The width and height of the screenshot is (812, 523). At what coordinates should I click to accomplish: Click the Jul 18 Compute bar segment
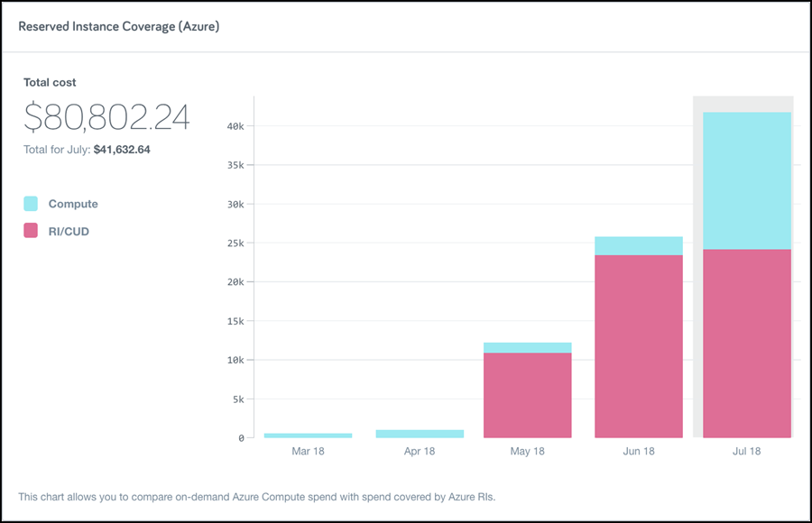pyautogui.click(x=747, y=180)
